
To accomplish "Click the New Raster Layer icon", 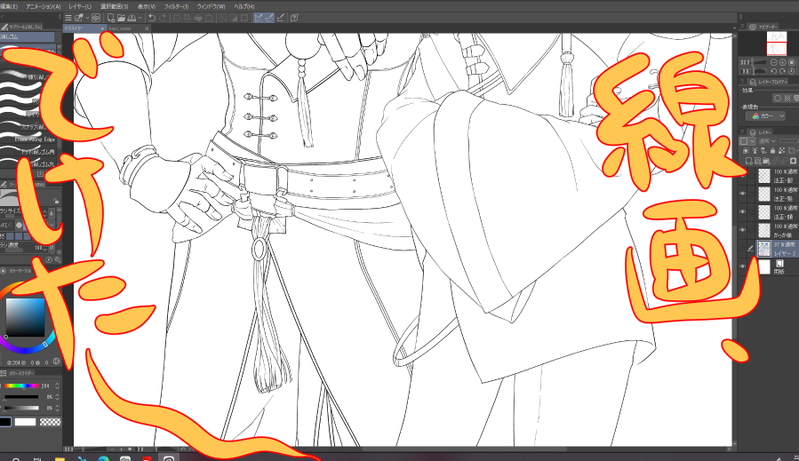I will tap(749, 160).
